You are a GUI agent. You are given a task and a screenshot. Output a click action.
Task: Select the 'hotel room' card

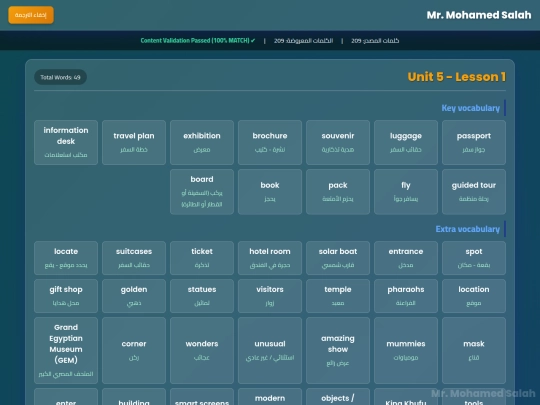pos(270,258)
